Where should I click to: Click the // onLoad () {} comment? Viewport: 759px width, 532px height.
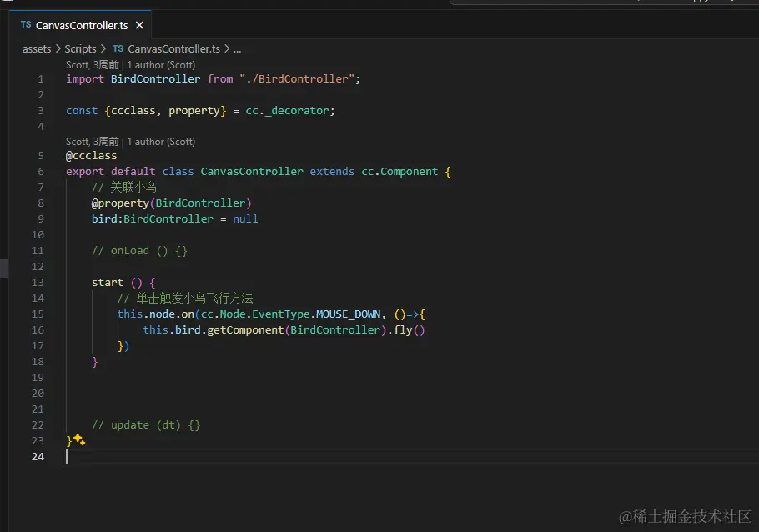coord(139,251)
